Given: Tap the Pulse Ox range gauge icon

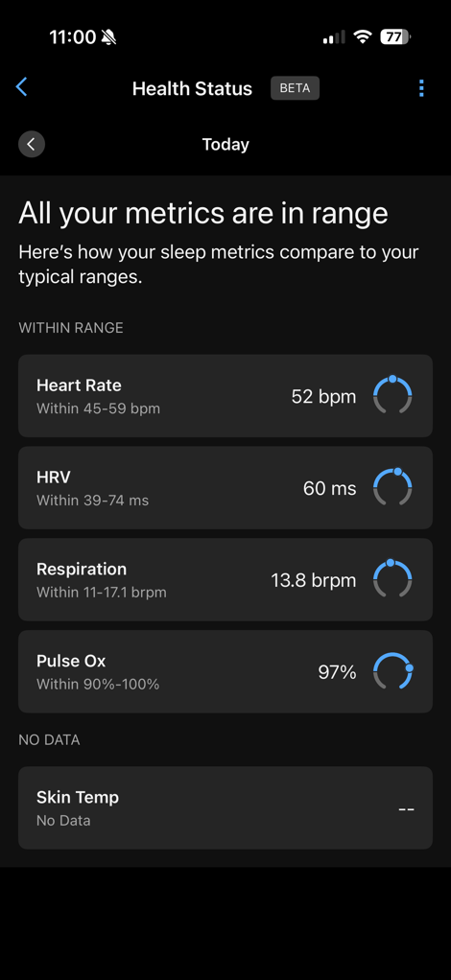Looking at the screenshot, I should coord(392,670).
